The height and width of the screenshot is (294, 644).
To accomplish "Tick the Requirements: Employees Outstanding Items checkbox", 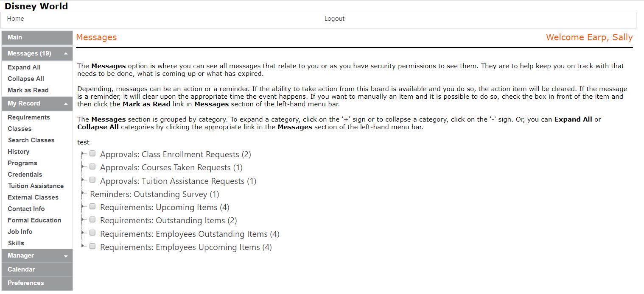I will pyautogui.click(x=92, y=233).
